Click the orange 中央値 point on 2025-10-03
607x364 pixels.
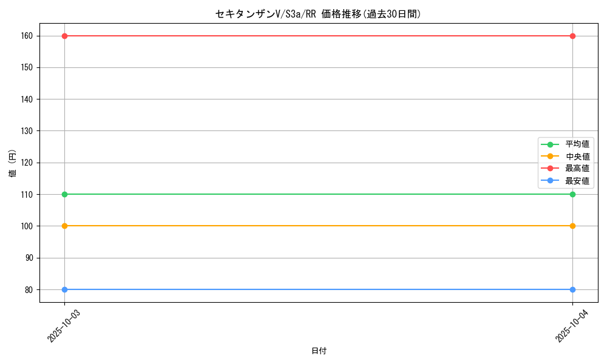pyautogui.click(x=64, y=226)
